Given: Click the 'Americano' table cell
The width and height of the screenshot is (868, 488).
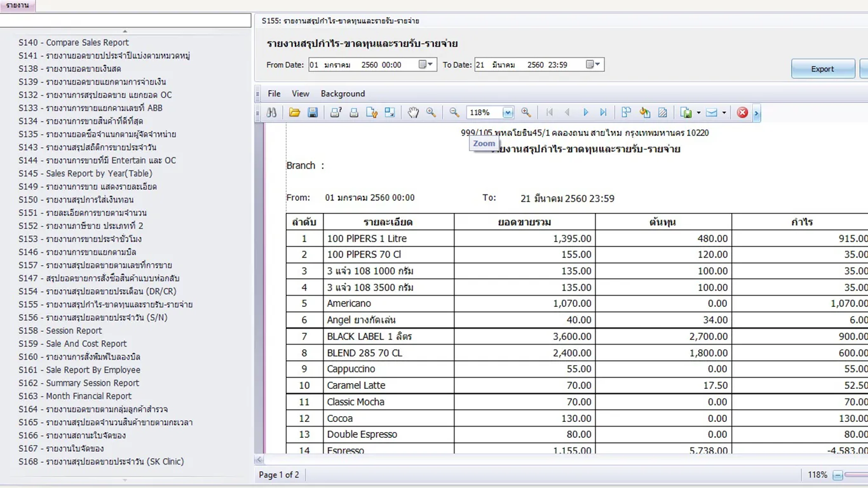Looking at the screenshot, I should point(388,303).
